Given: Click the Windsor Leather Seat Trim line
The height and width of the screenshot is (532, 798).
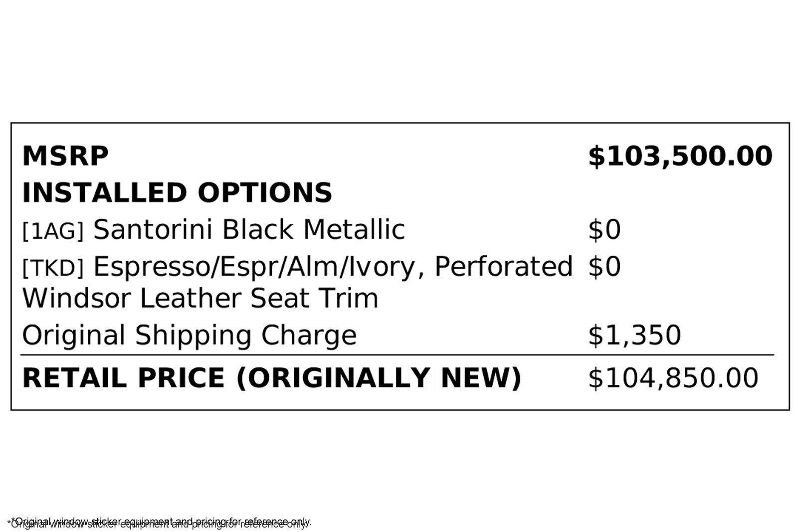Looking at the screenshot, I should (200, 298).
